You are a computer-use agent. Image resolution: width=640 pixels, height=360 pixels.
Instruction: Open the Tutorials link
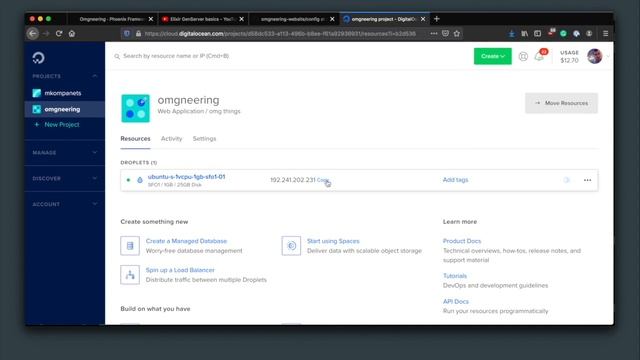(x=455, y=276)
